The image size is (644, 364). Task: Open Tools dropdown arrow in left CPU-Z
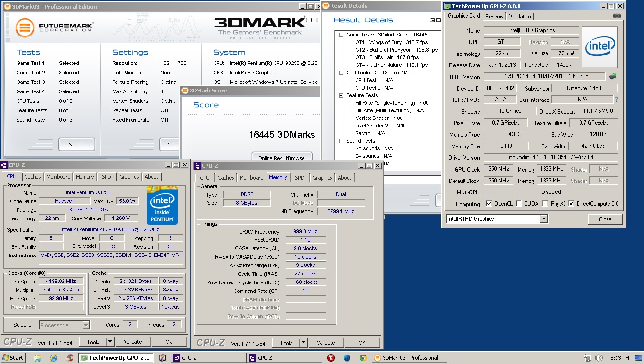coord(110,342)
